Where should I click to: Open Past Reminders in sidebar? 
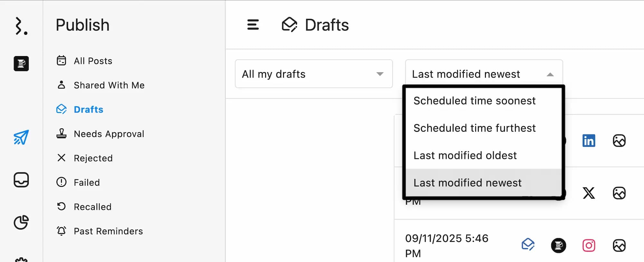108,231
